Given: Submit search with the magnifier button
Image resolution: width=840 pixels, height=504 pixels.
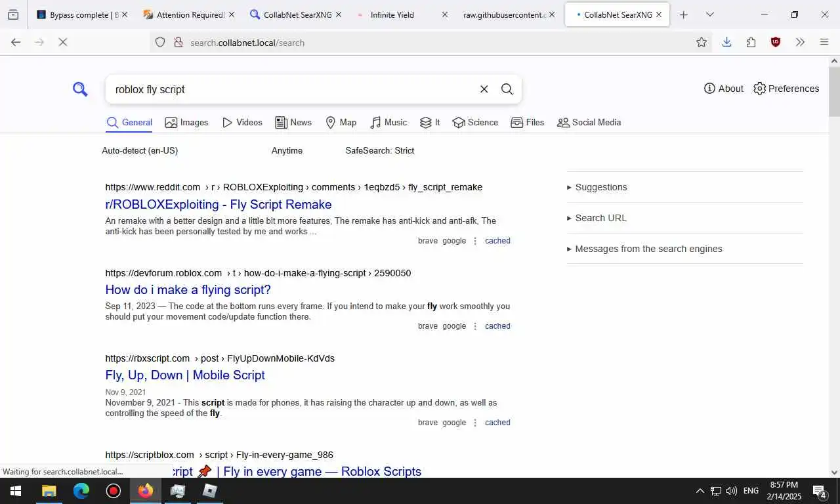Looking at the screenshot, I should [x=507, y=89].
